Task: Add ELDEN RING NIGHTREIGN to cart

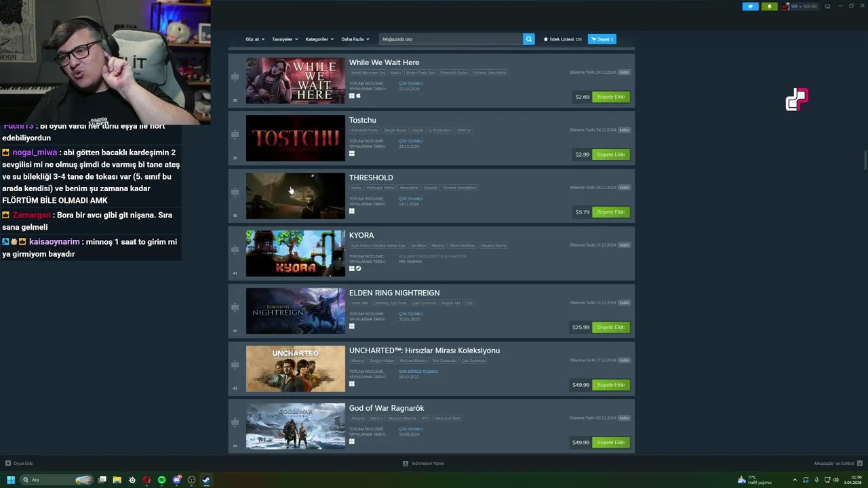Action: [611, 327]
